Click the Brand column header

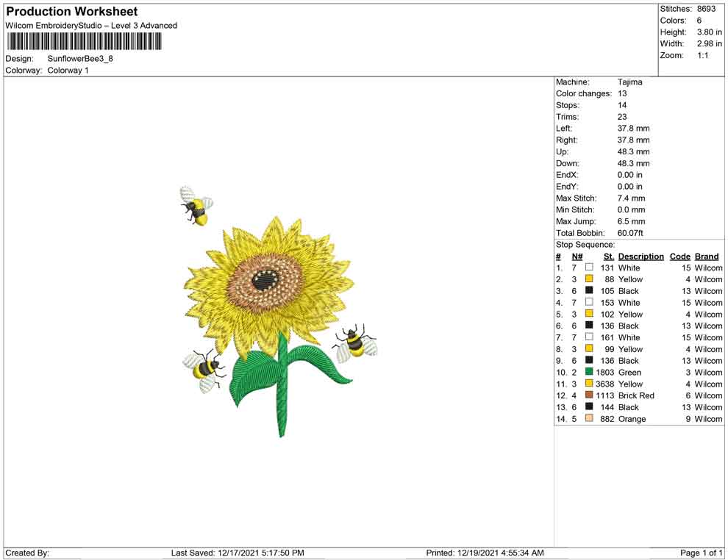pyautogui.click(x=707, y=256)
